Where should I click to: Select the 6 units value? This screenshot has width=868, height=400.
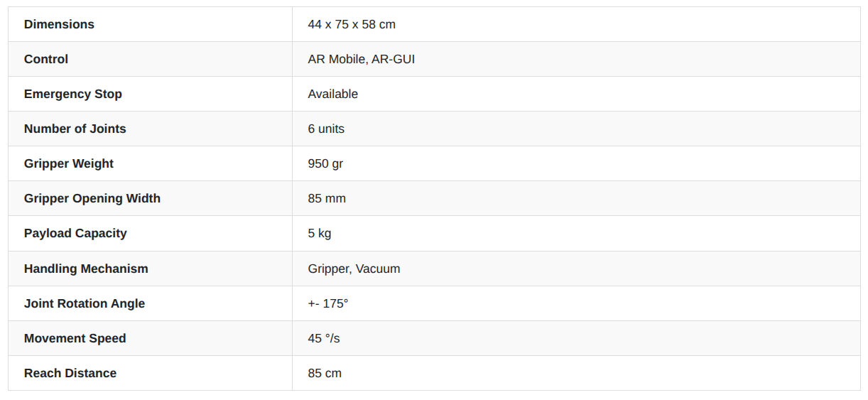point(326,129)
